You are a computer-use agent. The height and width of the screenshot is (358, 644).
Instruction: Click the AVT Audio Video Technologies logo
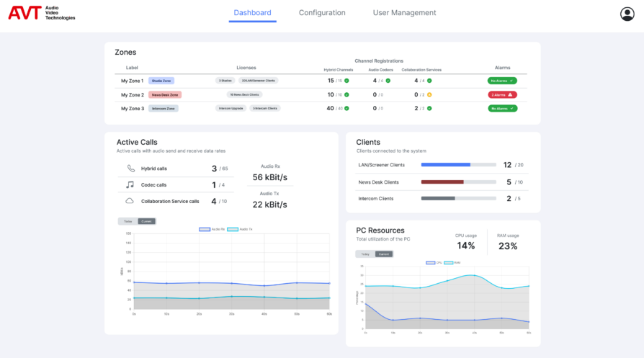pyautogui.click(x=42, y=13)
